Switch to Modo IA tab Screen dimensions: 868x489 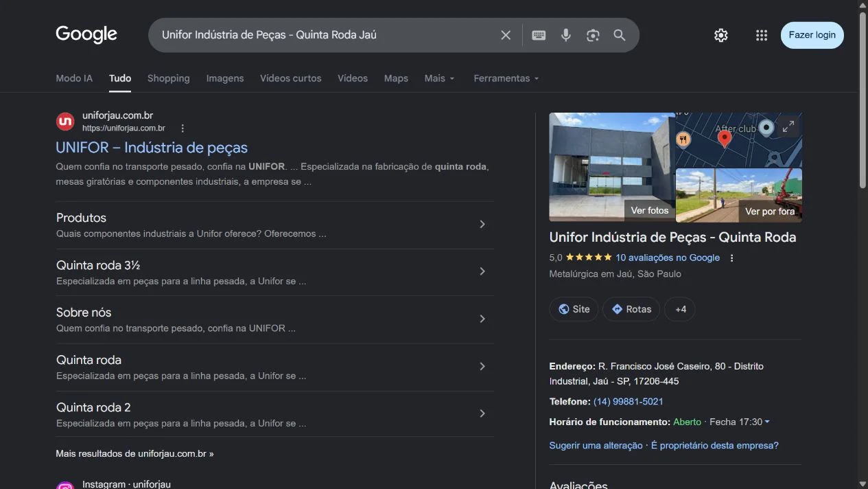pyautogui.click(x=74, y=78)
